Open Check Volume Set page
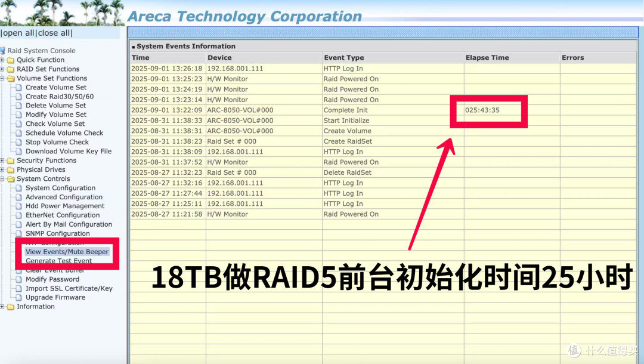Screen dimensions: 644x364 coord(55,124)
